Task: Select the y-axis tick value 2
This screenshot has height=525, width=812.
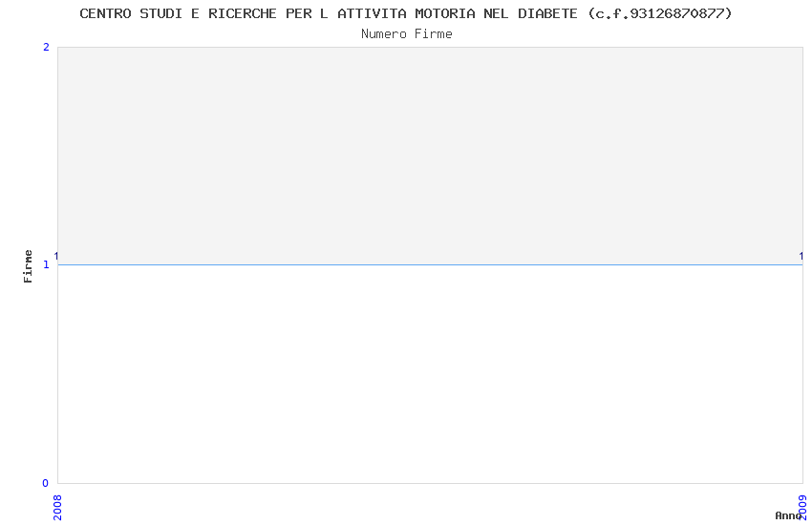Action: click(x=46, y=47)
